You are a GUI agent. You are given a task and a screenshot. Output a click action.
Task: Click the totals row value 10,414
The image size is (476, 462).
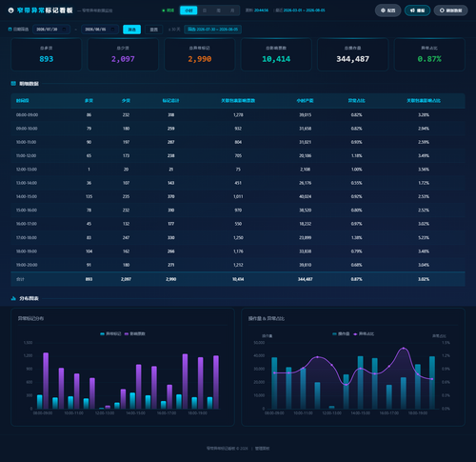click(238, 279)
